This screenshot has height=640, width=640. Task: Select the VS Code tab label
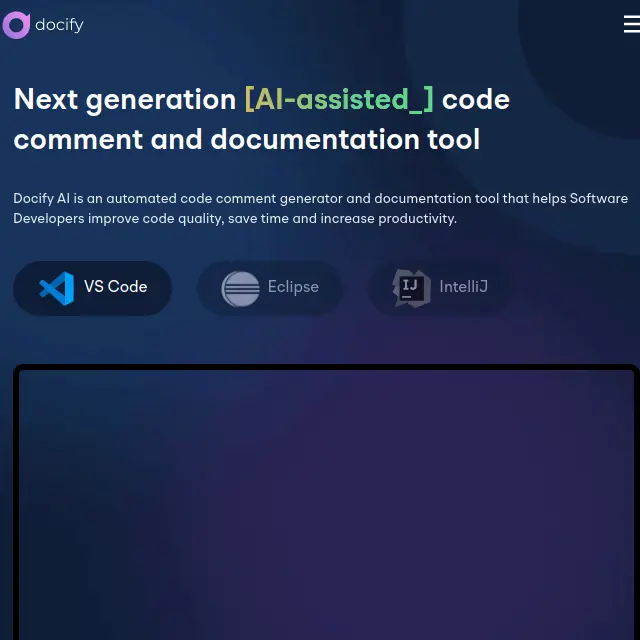click(x=115, y=287)
